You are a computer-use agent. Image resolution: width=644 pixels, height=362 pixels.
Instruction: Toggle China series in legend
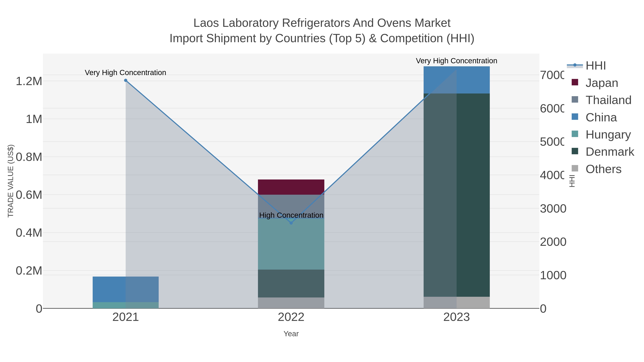(594, 117)
